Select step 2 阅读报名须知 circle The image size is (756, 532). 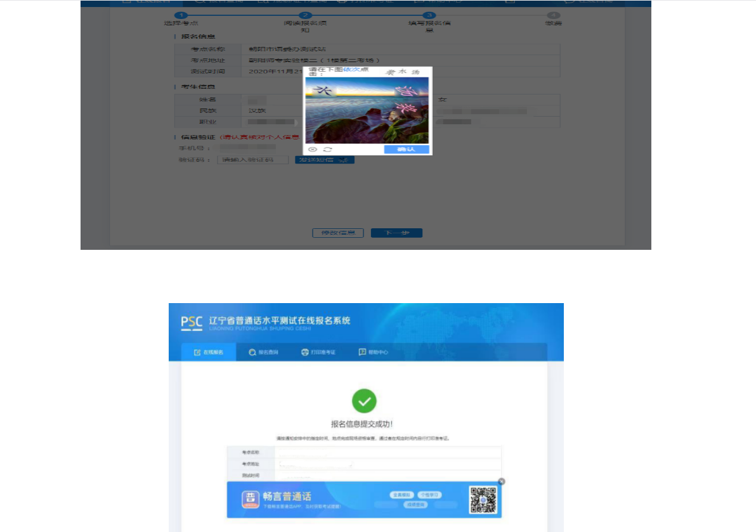pos(305,15)
